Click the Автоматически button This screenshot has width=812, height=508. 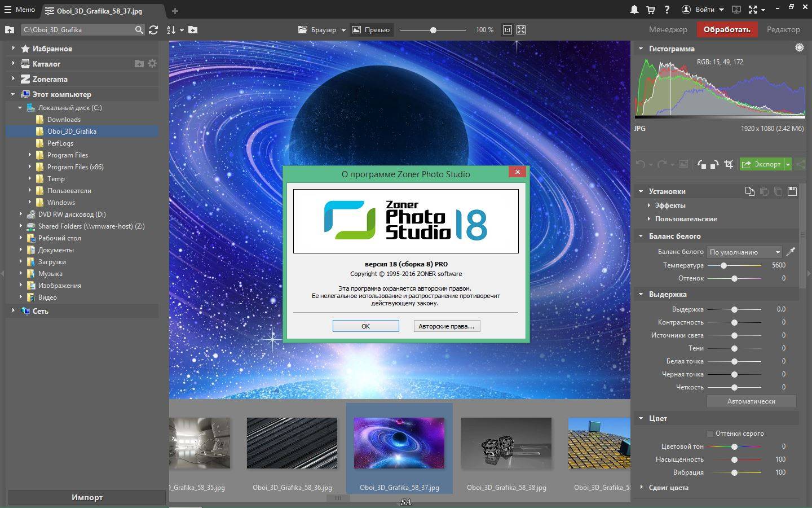pos(751,401)
